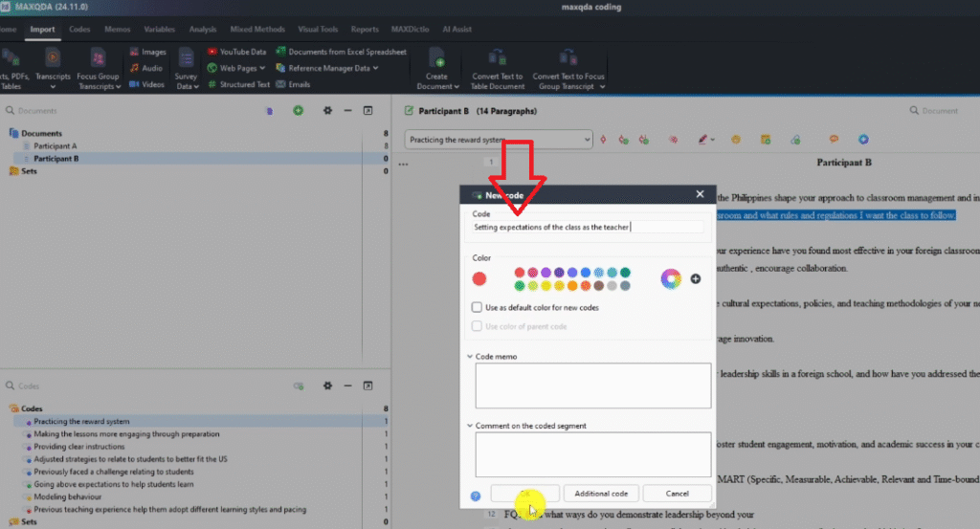Enable Use as default color for new codes
The image size is (980, 529).
pos(478,307)
